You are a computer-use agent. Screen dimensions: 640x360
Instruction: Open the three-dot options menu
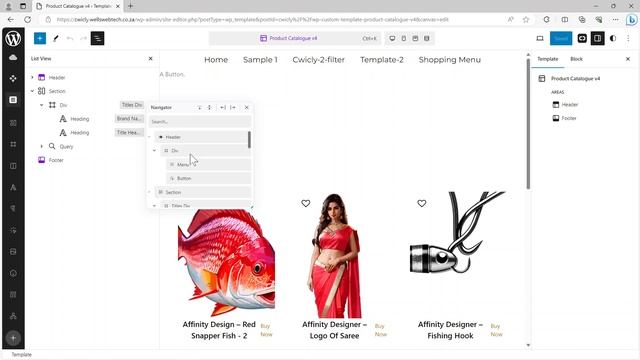pyautogui.click(x=628, y=38)
